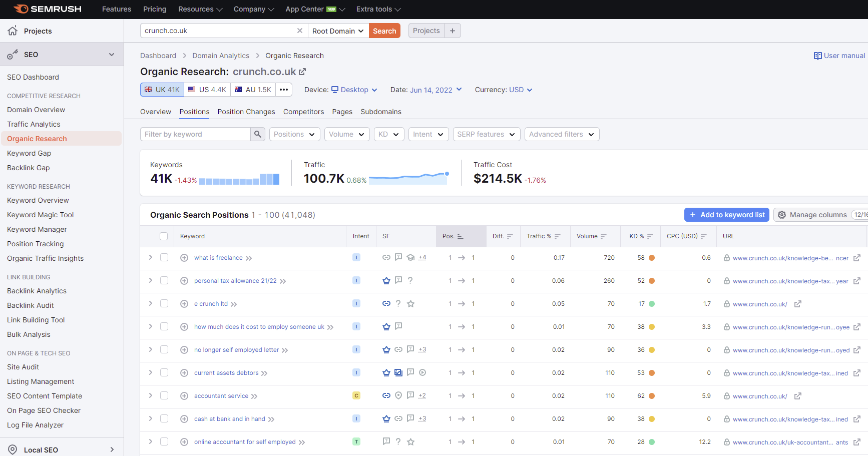
Task: Change the date Jun 14, 2022 selector
Action: tap(436, 90)
